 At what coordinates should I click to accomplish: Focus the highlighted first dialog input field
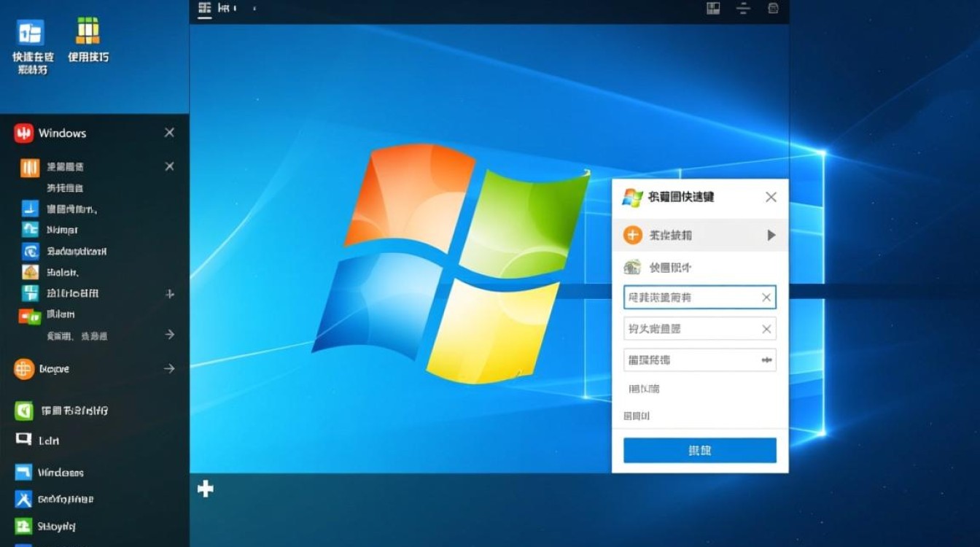(x=700, y=298)
